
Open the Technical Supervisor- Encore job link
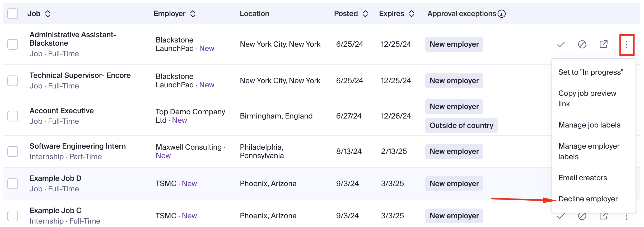[80, 75]
